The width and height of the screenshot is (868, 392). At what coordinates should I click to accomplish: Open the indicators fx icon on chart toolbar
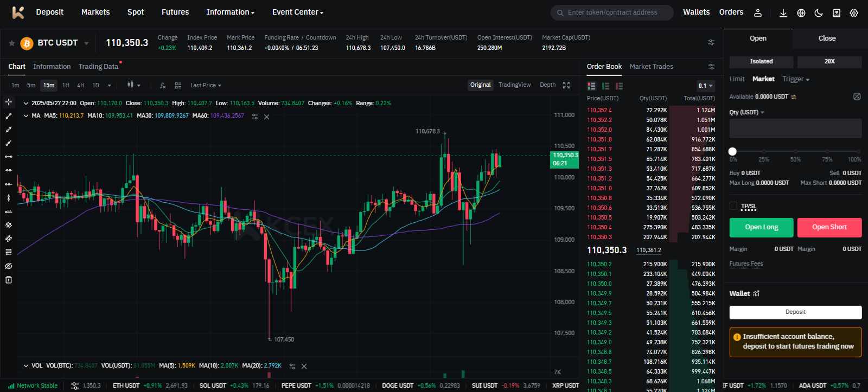162,85
